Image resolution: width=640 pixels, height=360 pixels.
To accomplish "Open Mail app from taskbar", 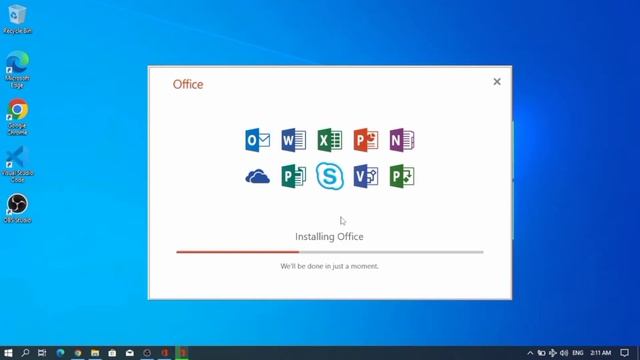I will point(130,353).
